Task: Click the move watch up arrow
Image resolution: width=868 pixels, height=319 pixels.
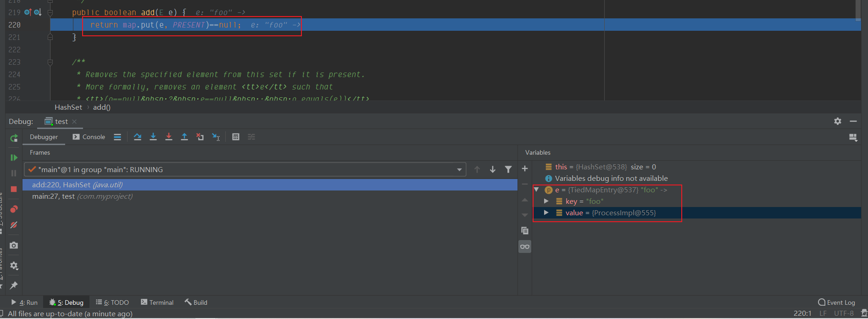Action: tap(525, 200)
